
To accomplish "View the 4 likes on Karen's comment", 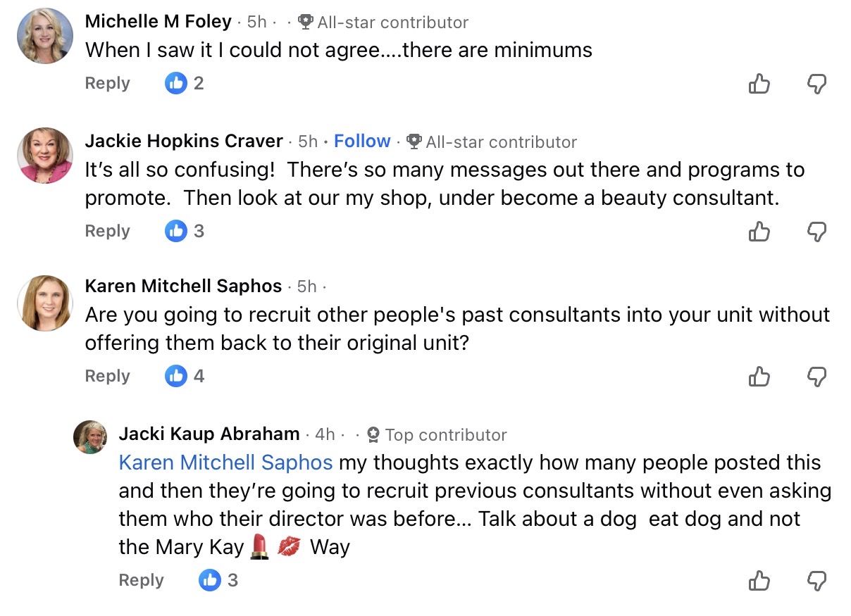I will click(185, 376).
